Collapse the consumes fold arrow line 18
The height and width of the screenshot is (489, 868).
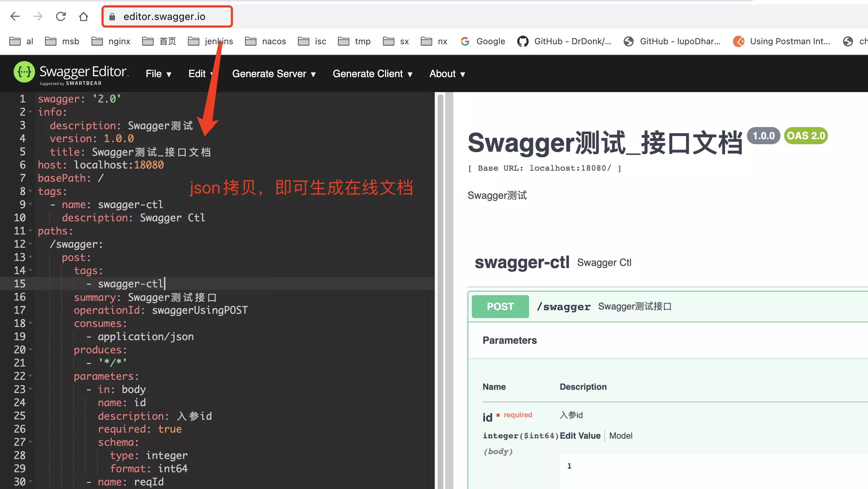[x=30, y=323]
